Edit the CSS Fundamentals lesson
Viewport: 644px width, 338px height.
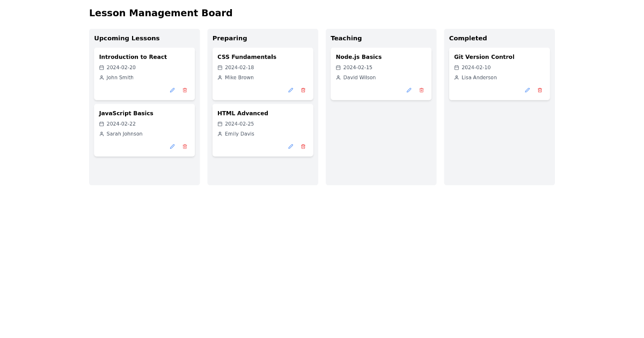pyautogui.click(x=290, y=90)
